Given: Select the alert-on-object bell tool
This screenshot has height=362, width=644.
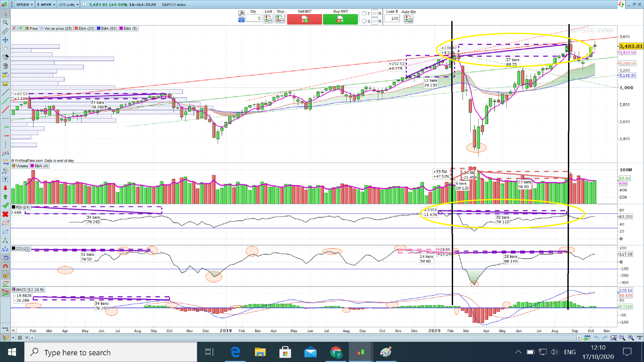Looking at the screenshot, I should tap(5, 75).
